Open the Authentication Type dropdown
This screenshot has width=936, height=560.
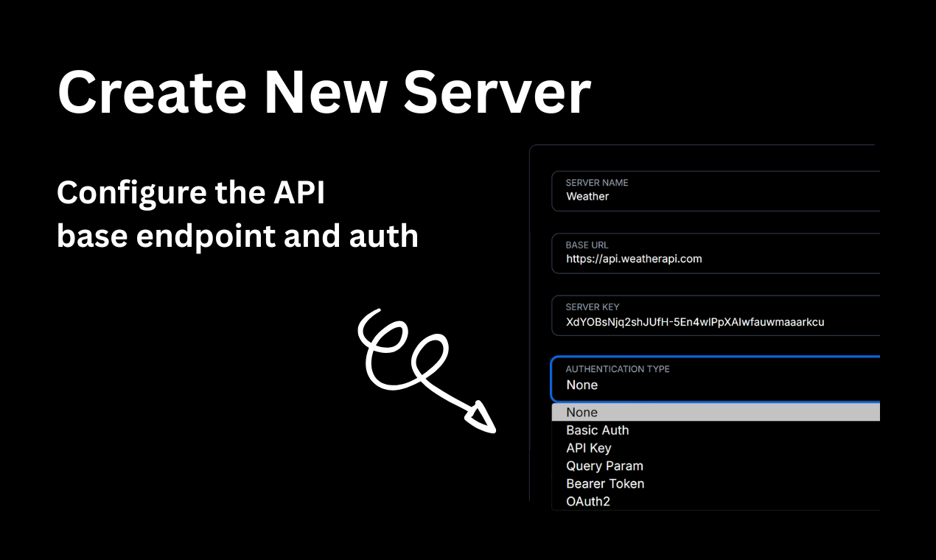click(715, 379)
